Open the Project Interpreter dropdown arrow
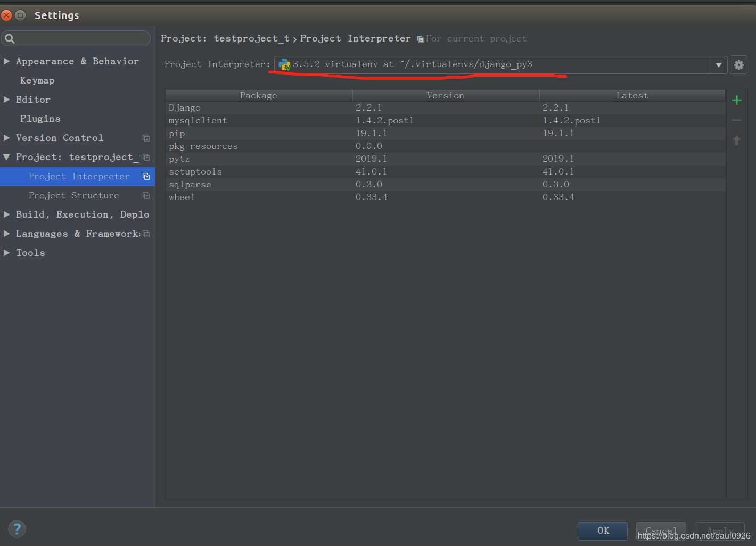756x546 pixels. click(719, 65)
